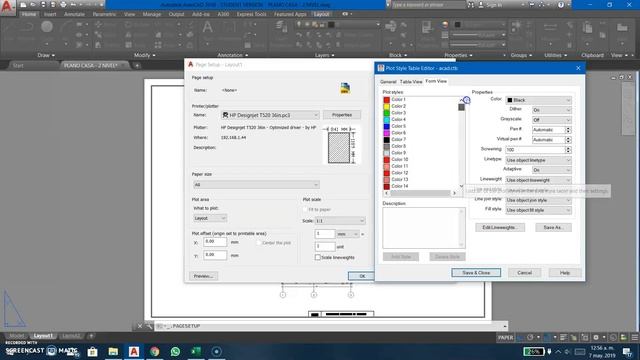Switch to the General tab
This screenshot has width=640, height=360.
388,82
